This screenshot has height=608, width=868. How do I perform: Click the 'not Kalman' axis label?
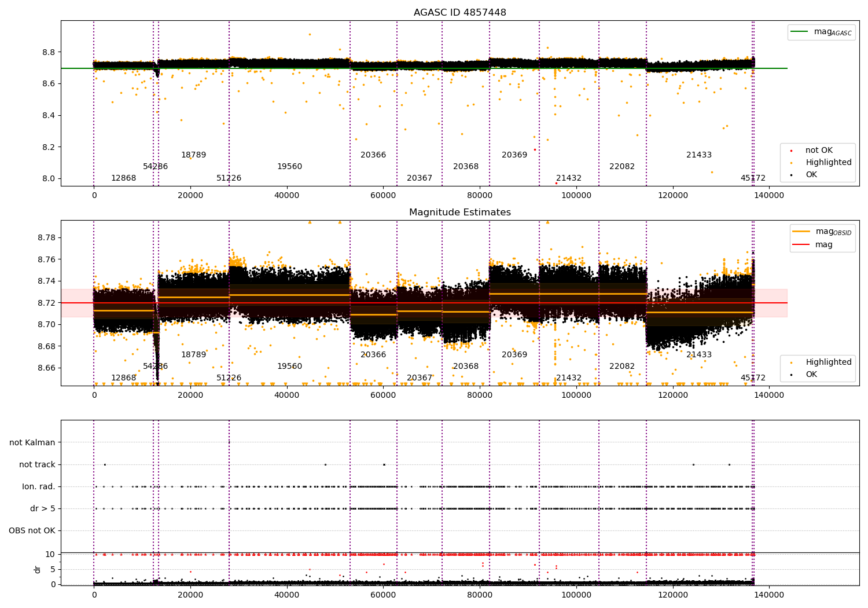point(32,443)
